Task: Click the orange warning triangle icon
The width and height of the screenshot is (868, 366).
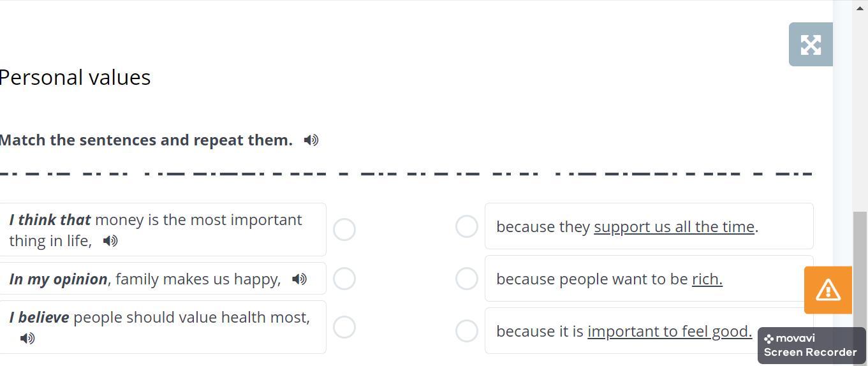Action: click(828, 290)
